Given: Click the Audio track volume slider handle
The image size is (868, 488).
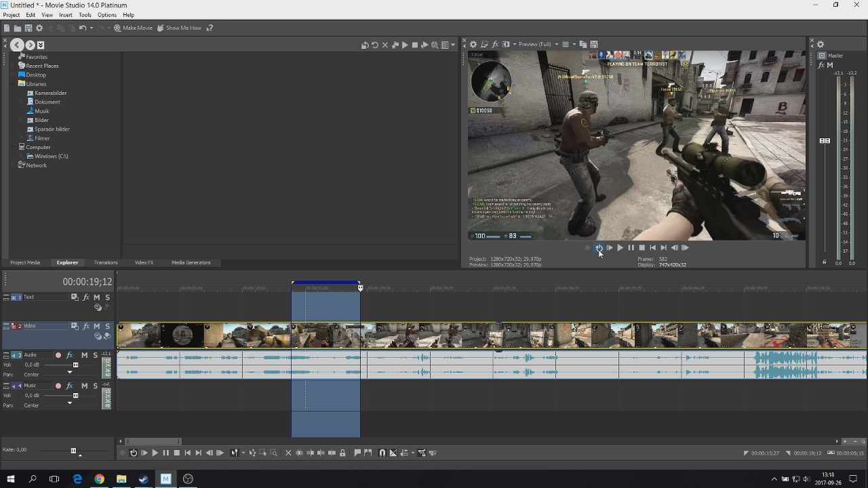Looking at the screenshot, I should pos(75,365).
